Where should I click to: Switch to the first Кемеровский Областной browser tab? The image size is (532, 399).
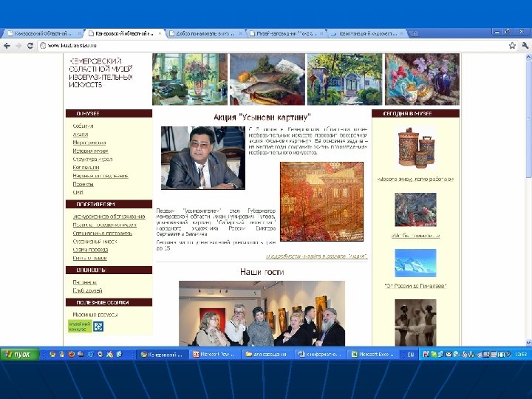click(x=43, y=33)
